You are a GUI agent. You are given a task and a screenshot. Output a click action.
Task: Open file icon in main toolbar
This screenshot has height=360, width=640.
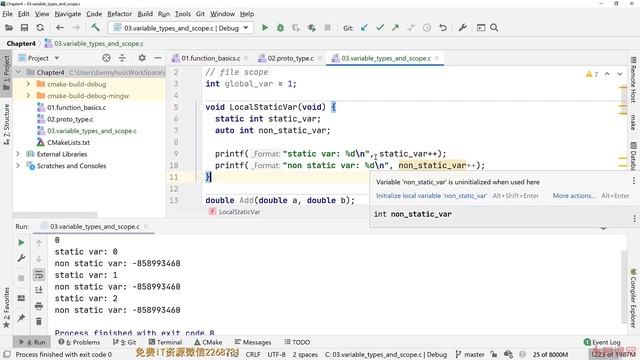[9, 28]
